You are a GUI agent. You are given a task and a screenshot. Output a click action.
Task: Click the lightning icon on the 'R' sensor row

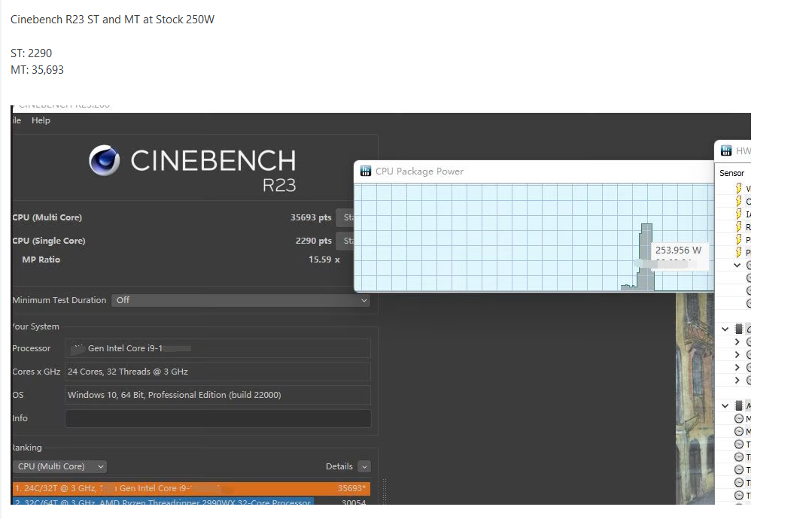click(738, 226)
